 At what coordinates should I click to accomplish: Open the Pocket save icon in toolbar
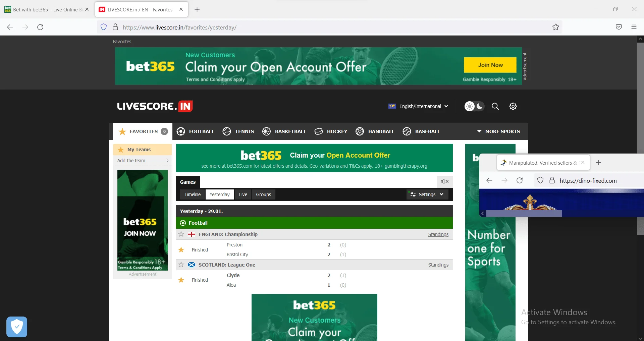point(619,27)
